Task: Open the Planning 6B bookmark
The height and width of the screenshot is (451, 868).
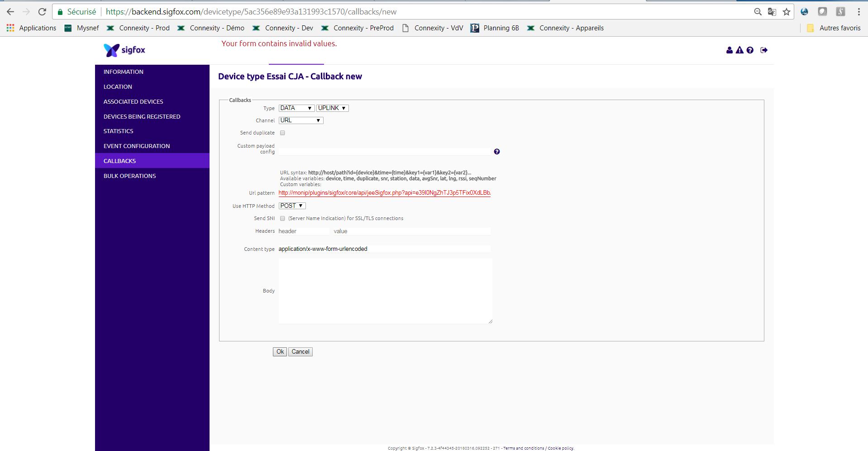Action: point(495,28)
